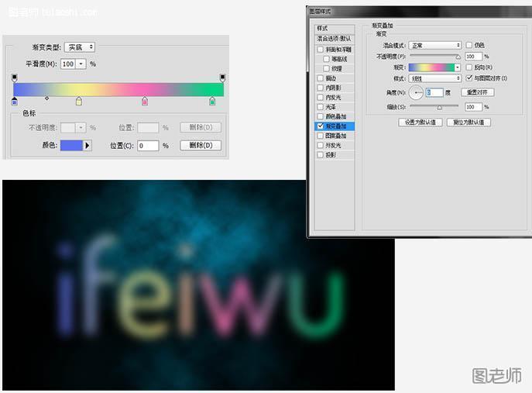Click active 删除(D) button for color stop
This screenshot has height=393, width=532.
coord(201,146)
